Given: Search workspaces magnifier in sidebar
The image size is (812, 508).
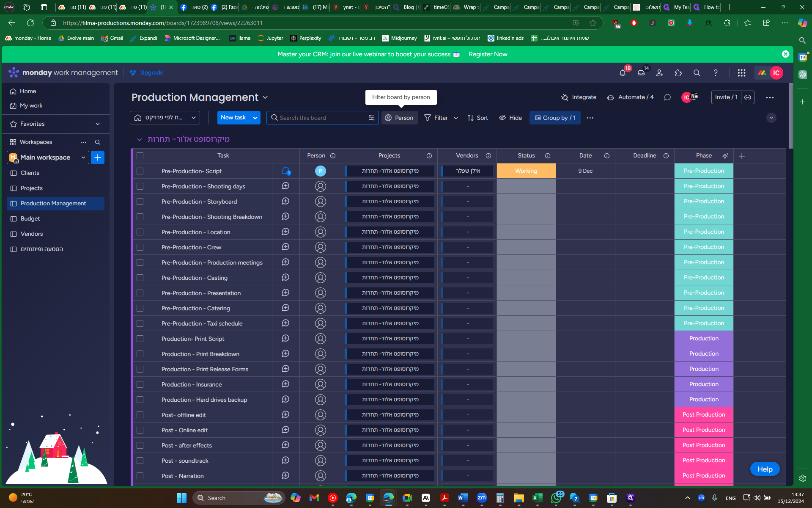Looking at the screenshot, I should (x=98, y=142).
